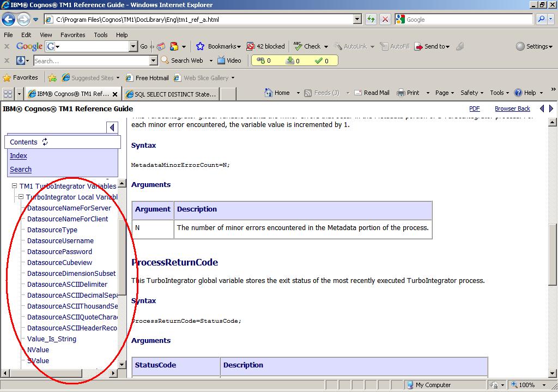Click the contents tree vertical scrollbar thumb

click(122, 257)
